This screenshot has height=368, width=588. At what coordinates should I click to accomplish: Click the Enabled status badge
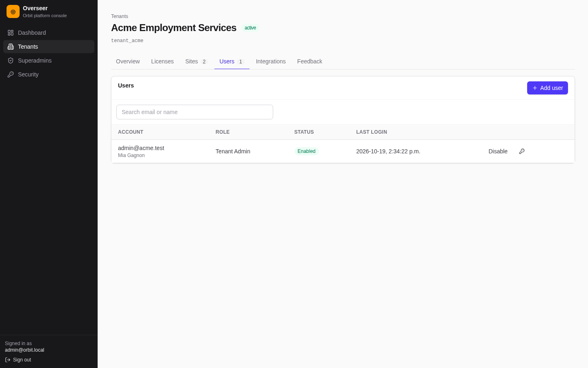click(306, 151)
